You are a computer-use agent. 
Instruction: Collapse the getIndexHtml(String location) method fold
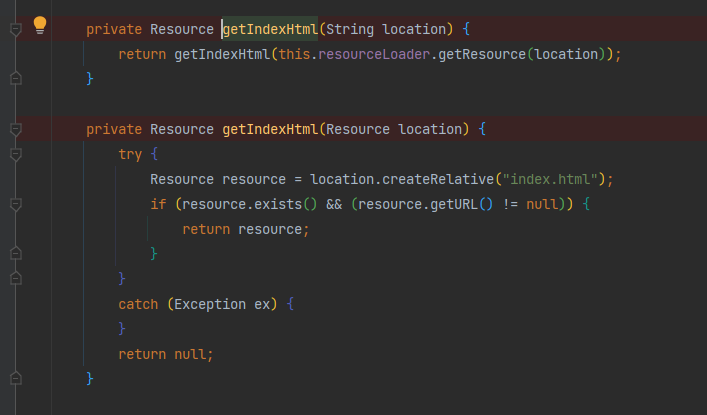pyautogui.click(x=16, y=30)
